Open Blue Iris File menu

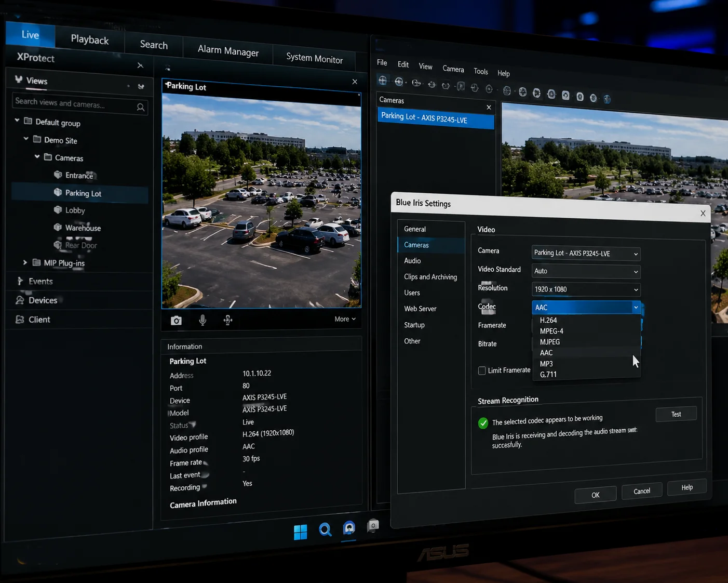coord(382,62)
